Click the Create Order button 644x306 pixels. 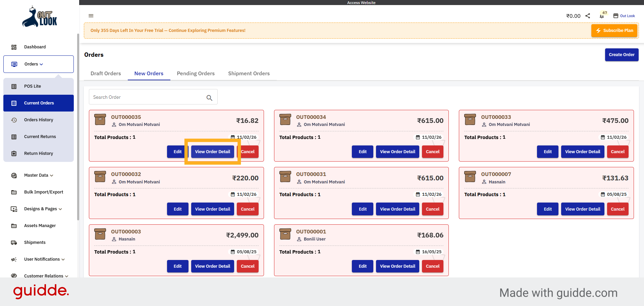621,55
